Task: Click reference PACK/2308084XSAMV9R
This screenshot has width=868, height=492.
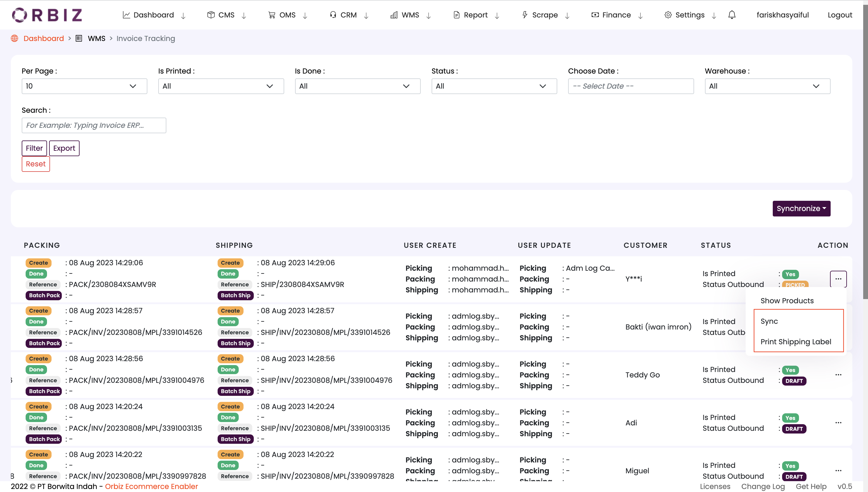Action: click(112, 285)
